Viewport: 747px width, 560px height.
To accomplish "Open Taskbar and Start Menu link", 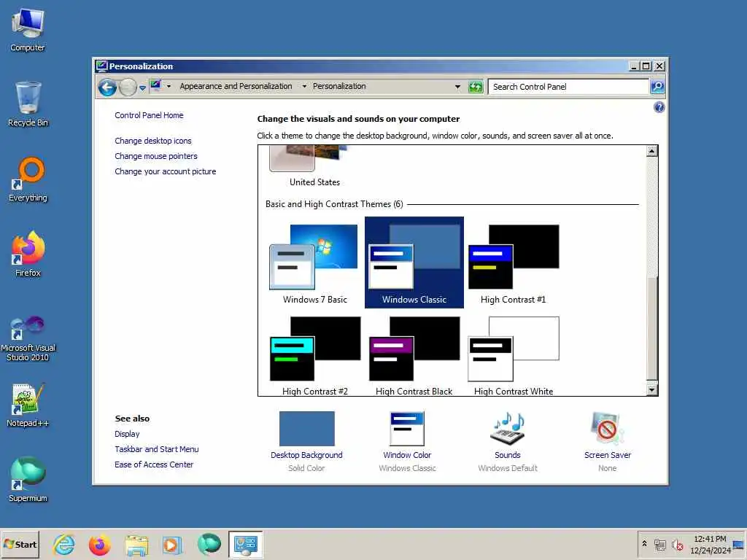I will tap(156, 449).
